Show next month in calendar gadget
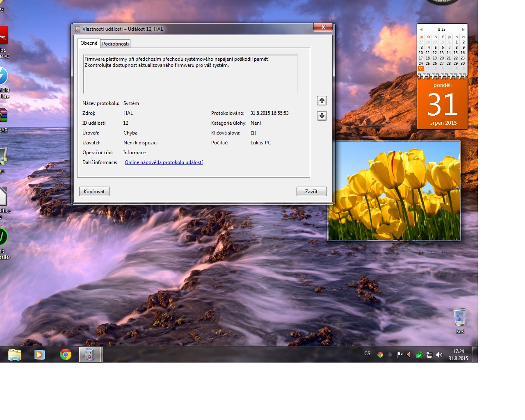This screenshot has width=525, height=420. (x=463, y=30)
